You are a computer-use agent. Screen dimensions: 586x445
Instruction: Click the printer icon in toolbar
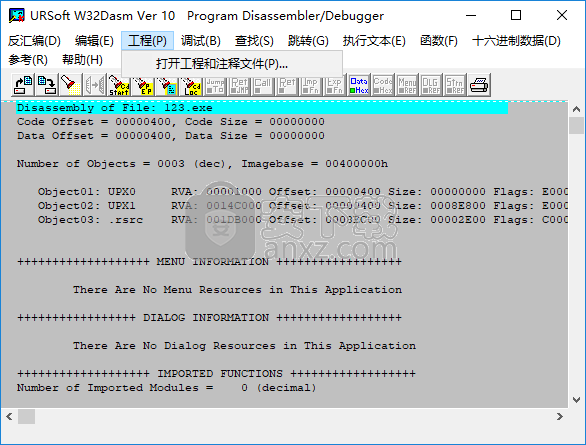click(479, 85)
